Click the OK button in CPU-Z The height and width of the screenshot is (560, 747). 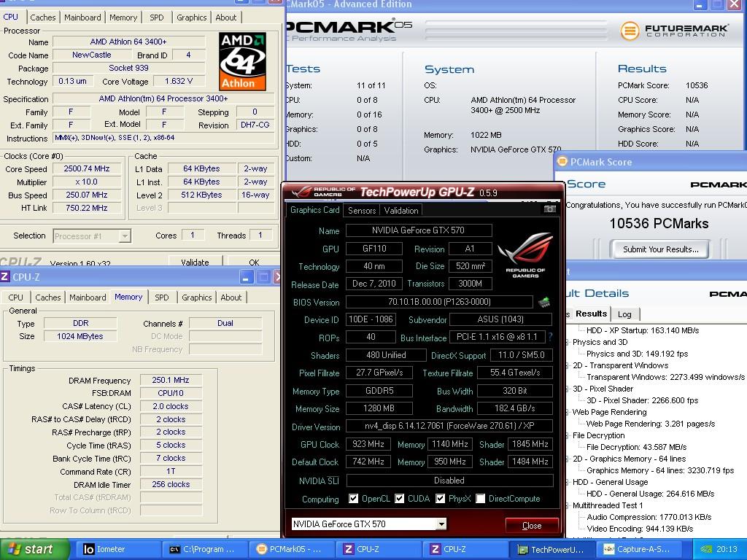click(x=254, y=262)
